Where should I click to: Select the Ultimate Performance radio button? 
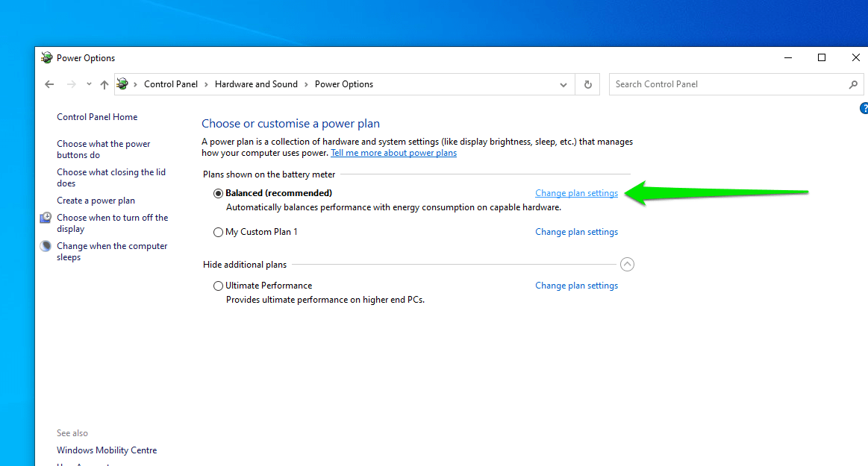(x=218, y=286)
